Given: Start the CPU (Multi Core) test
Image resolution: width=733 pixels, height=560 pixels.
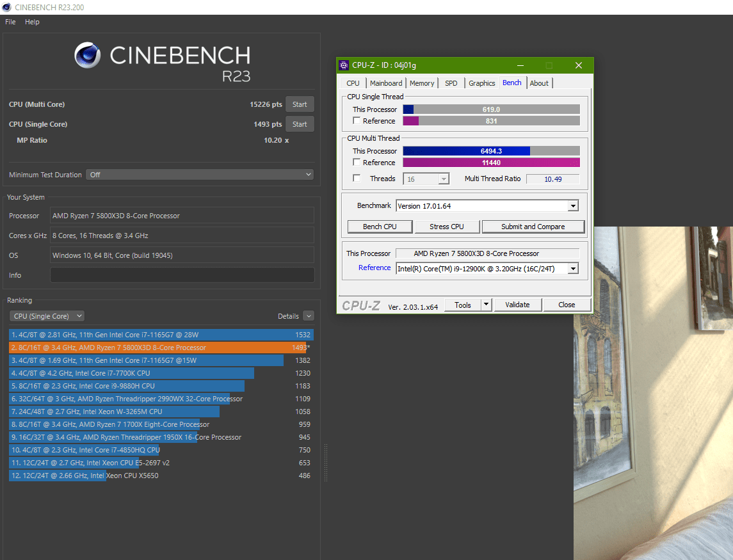Looking at the screenshot, I should tap(300, 104).
